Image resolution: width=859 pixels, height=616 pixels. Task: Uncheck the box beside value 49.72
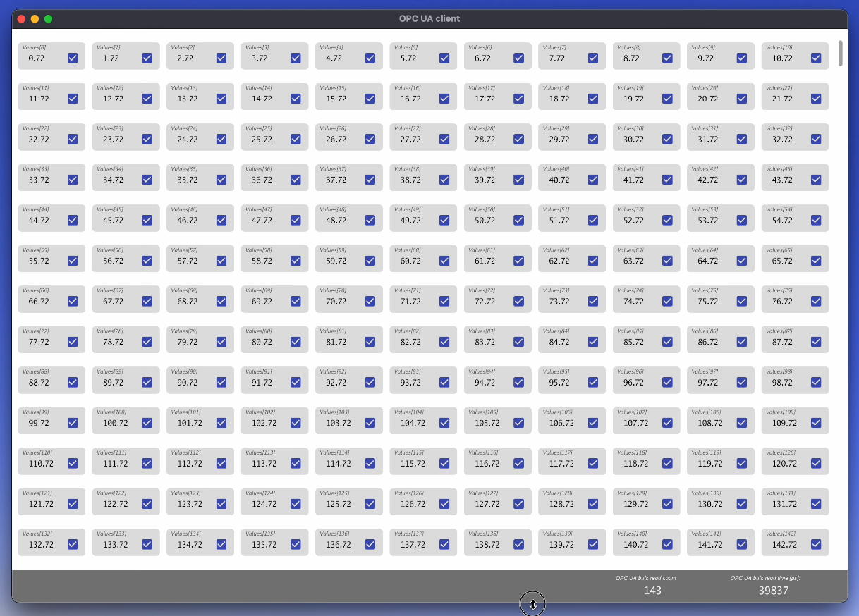click(x=444, y=221)
